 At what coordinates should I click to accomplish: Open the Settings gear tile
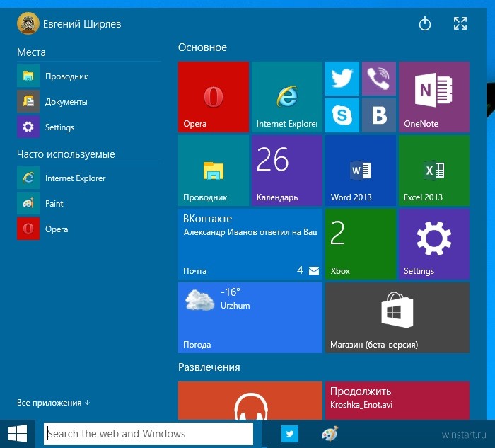(434, 244)
